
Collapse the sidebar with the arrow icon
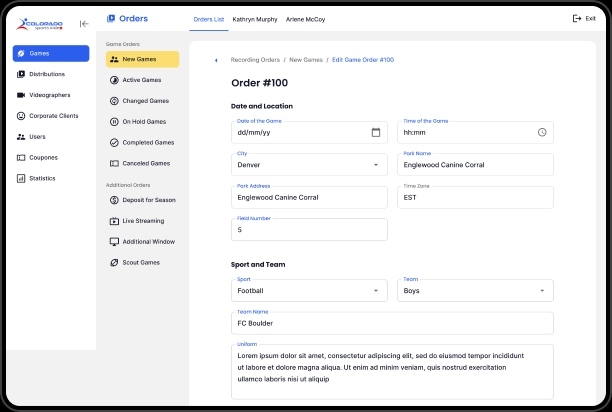pos(84,24)
